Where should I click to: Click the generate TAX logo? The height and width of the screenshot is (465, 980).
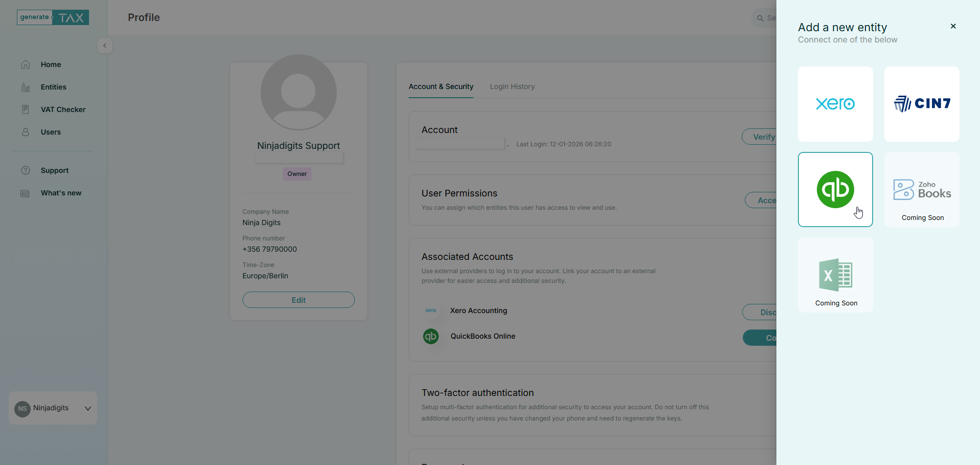[53, 17]
